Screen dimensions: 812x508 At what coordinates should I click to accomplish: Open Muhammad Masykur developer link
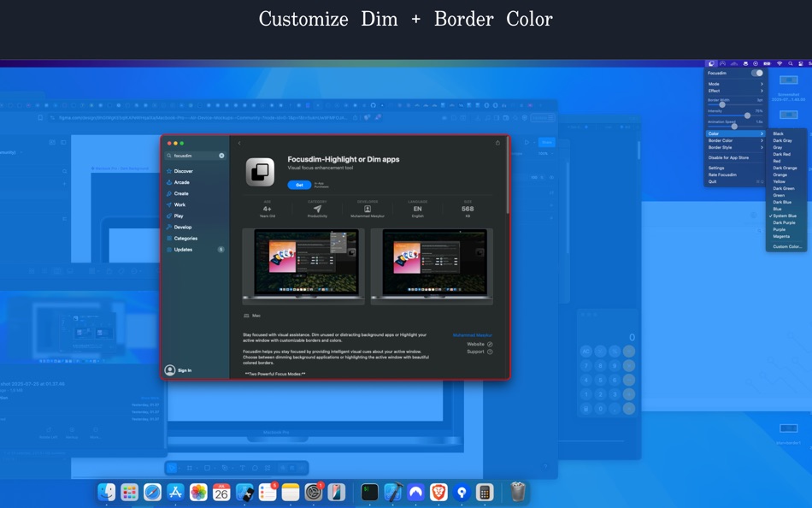(473, 335)
